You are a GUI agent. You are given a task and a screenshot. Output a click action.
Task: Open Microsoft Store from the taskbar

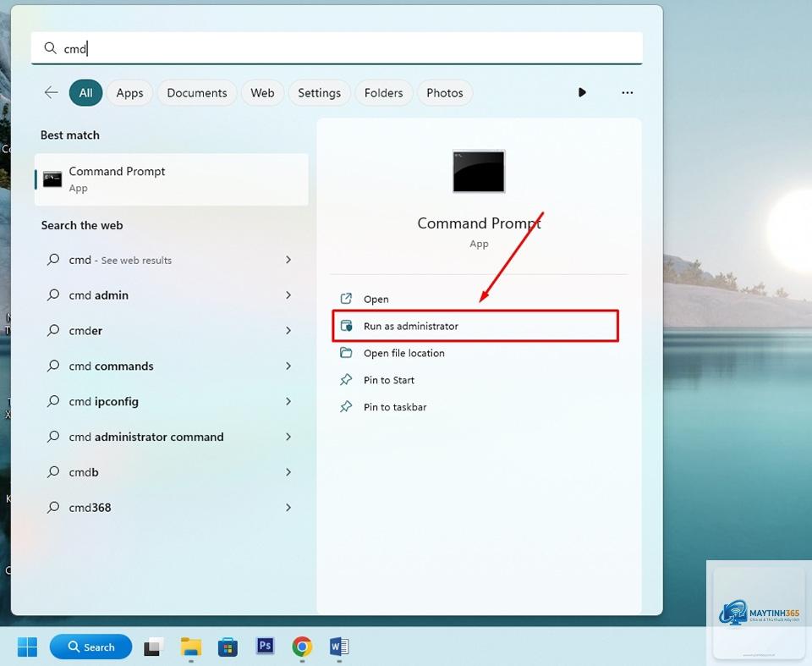[228, 647]
